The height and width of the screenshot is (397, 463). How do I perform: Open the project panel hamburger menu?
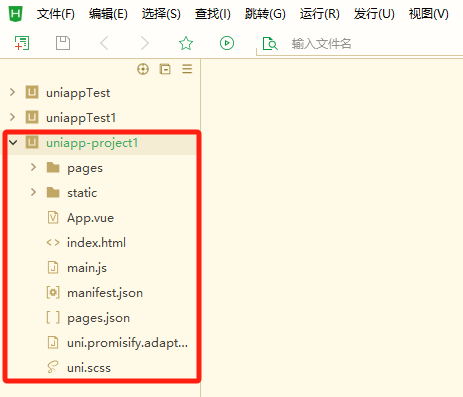[187, 69]
